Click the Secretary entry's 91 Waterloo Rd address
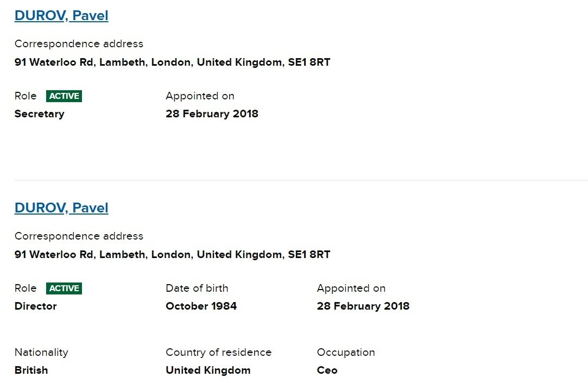The height and width of the screenshot is (383, 588). (173, 62)
